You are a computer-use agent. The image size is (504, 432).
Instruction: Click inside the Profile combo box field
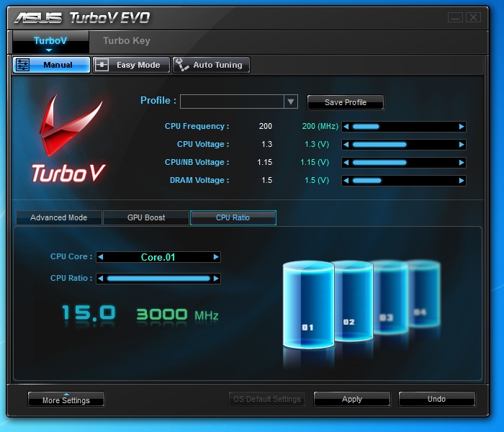(232, 102)
